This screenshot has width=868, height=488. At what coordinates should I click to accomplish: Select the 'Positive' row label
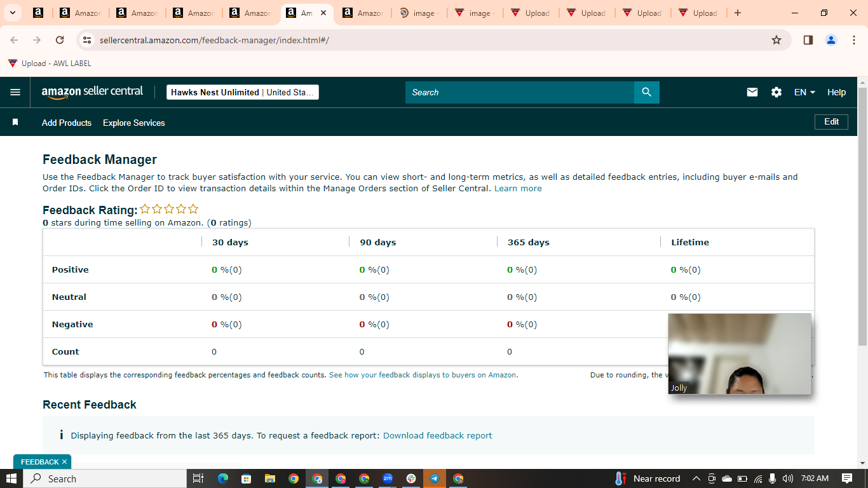point(71,269)
